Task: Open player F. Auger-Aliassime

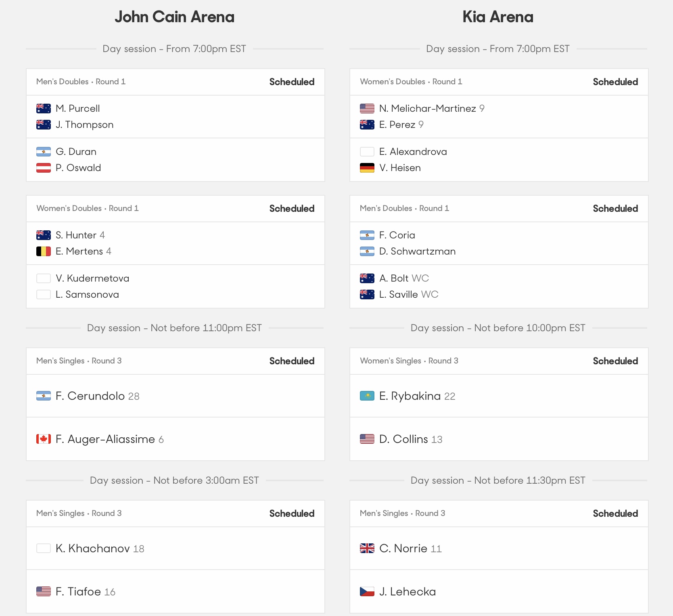Action: coord(105,439)
